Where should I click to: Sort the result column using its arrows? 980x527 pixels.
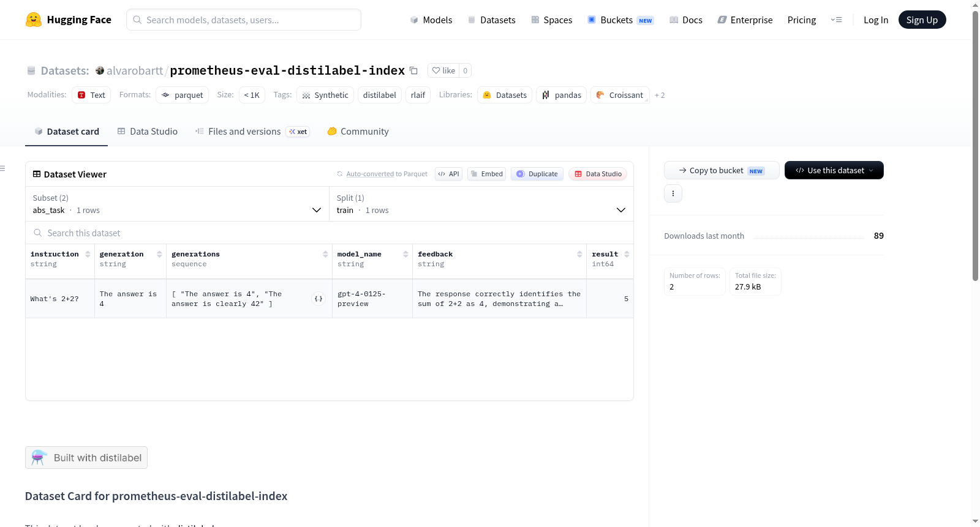point(627,254)
